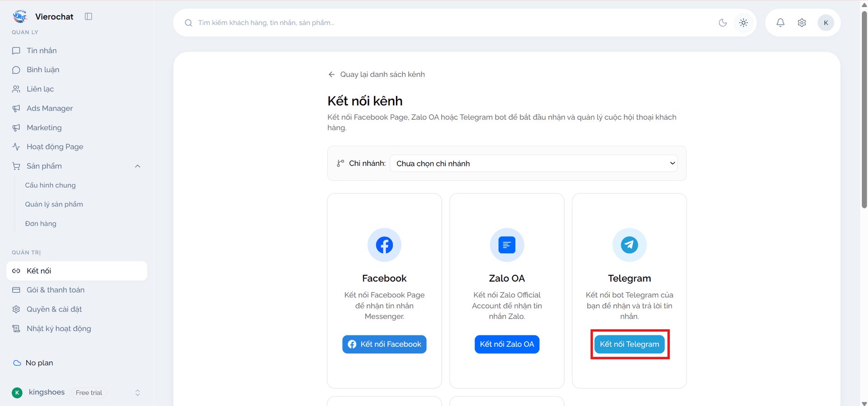
Task: Click Quay lại danh sách kênh link
Action: click(x=377, y=74)
